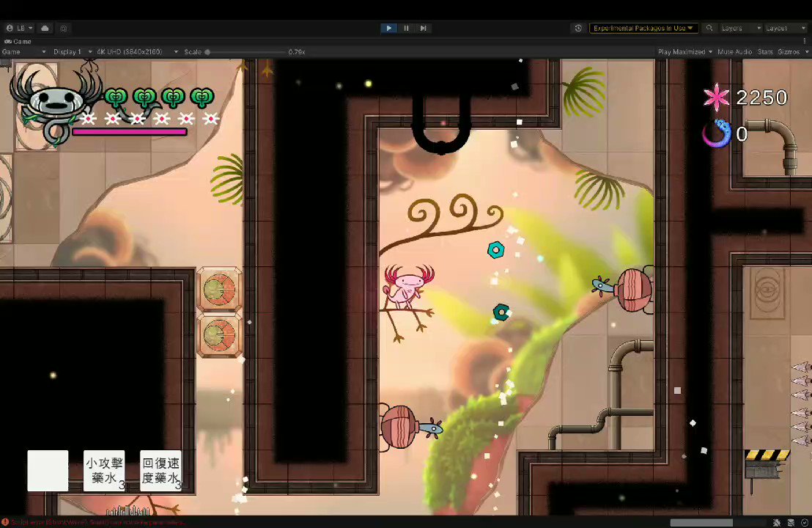Click the collab settings icon beside cloud

pos(64,28)
